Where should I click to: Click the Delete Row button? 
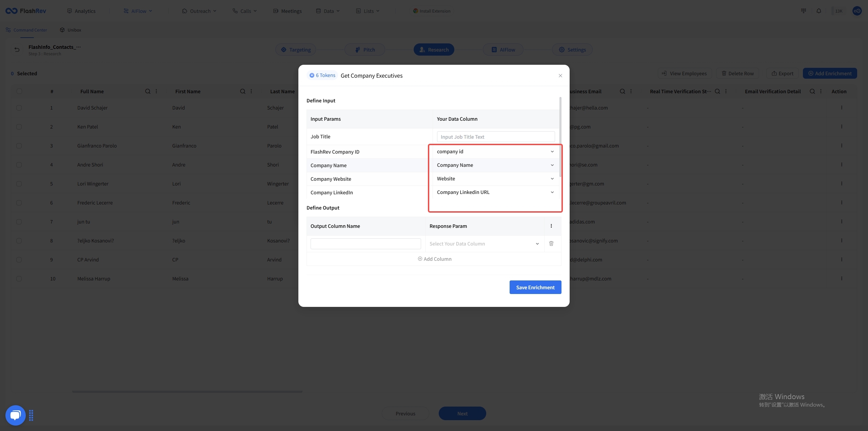tap(737, 73)
